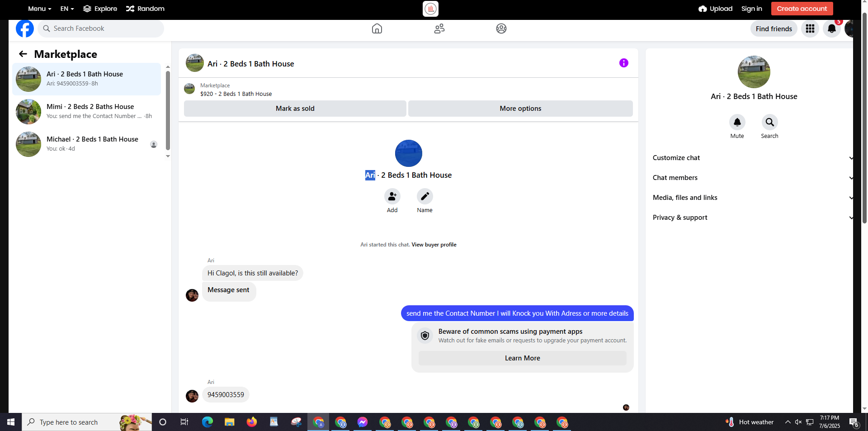The width and height of the screenshot is (868, 431).
Task: Click the conversation list scroll-down arrow
Action: point(168,156)
